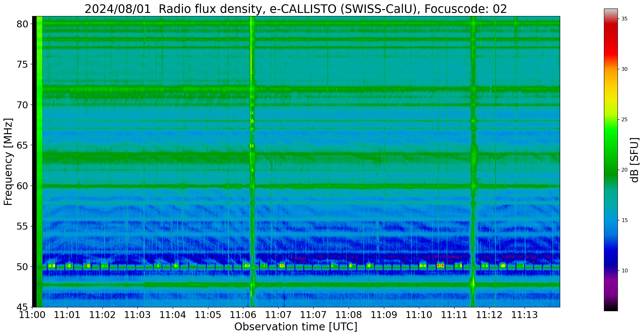The height and width of the screenshot is (336, 644).
Task: Click the colorbar tick value 35
Action: pos(624,19)
